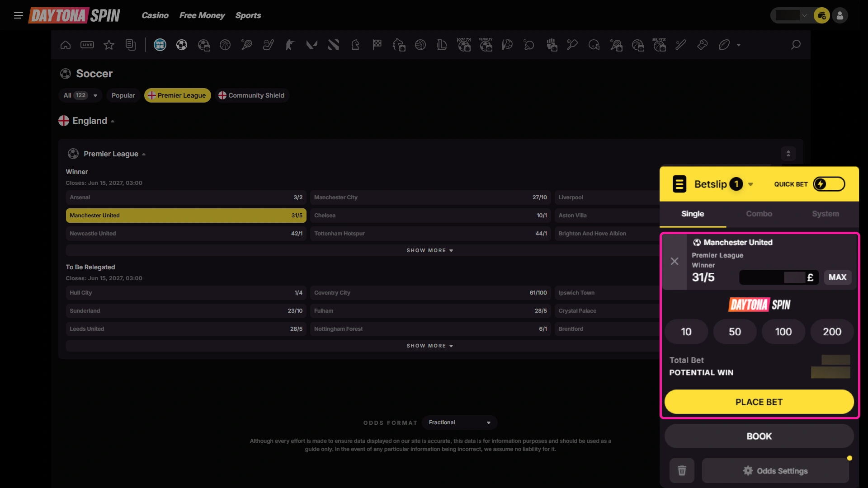Screen dimensions: 868x488
Task: Open the search magnifier icon
Action: pyautogui.click(x=796, y=45)
